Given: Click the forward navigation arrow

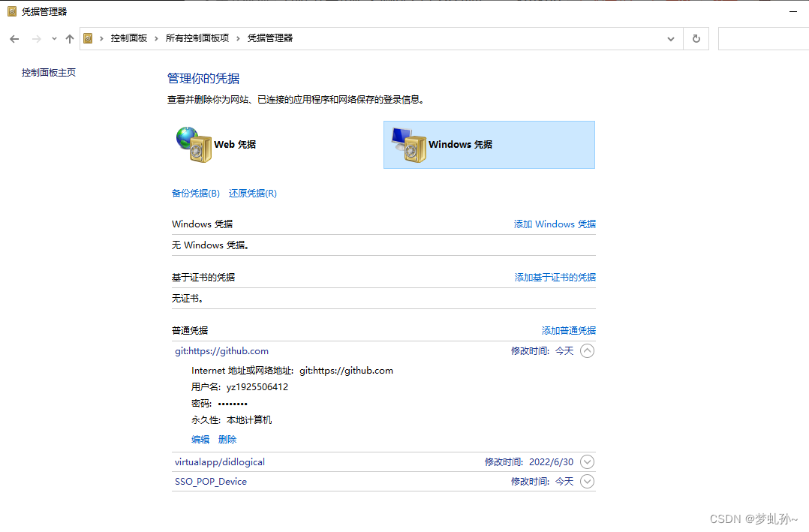Looking at the screenshot, I should click(x=36, y=39).
